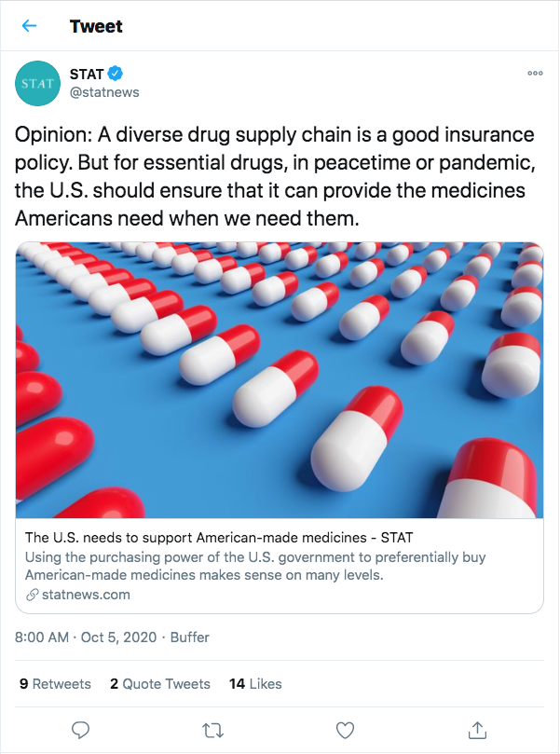
Task: Reply to the tweet
Action: coord(81,728)
